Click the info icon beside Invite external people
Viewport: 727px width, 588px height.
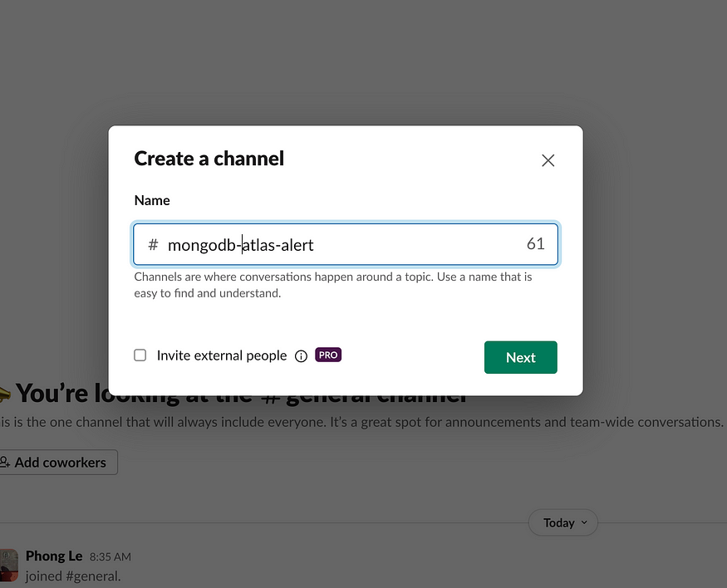[301, 355]
